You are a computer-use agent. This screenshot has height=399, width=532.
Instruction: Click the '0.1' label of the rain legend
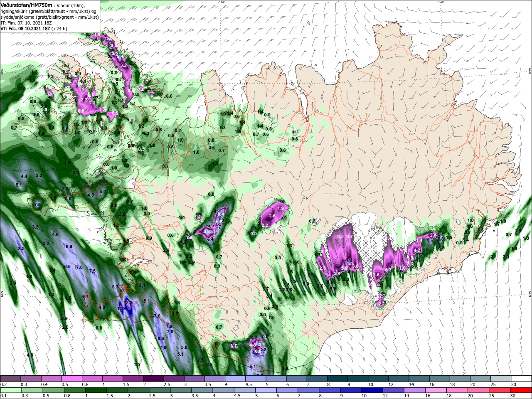click(x=3, y=396)
